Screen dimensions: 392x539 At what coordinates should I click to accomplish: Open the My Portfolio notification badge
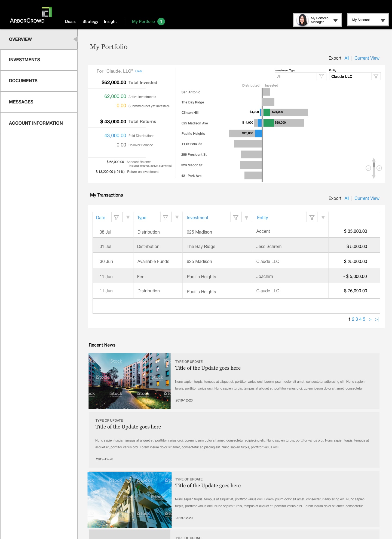161,22
